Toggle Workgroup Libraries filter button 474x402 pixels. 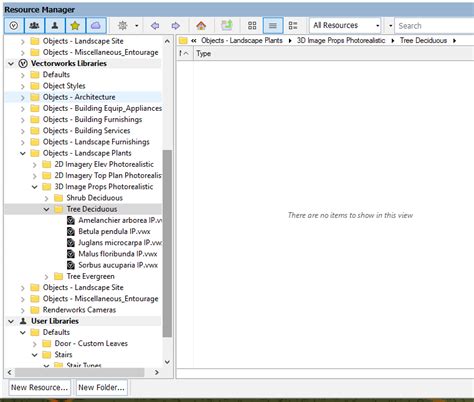tap(34, 26)
